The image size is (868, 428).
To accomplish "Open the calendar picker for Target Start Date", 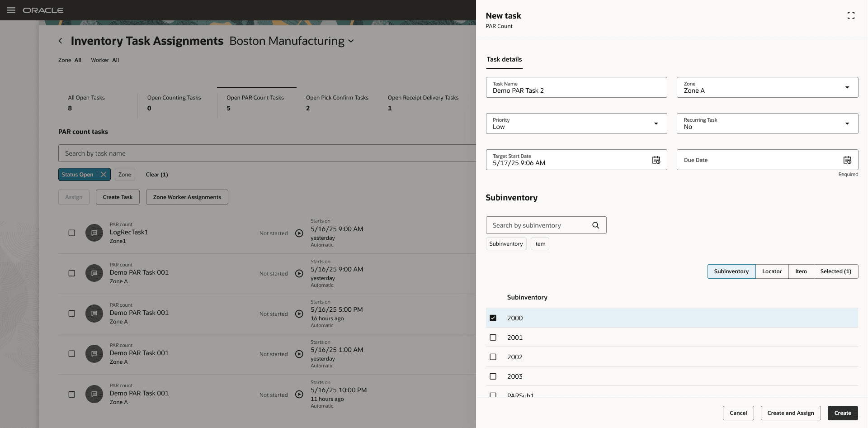I will coord(656,160).
